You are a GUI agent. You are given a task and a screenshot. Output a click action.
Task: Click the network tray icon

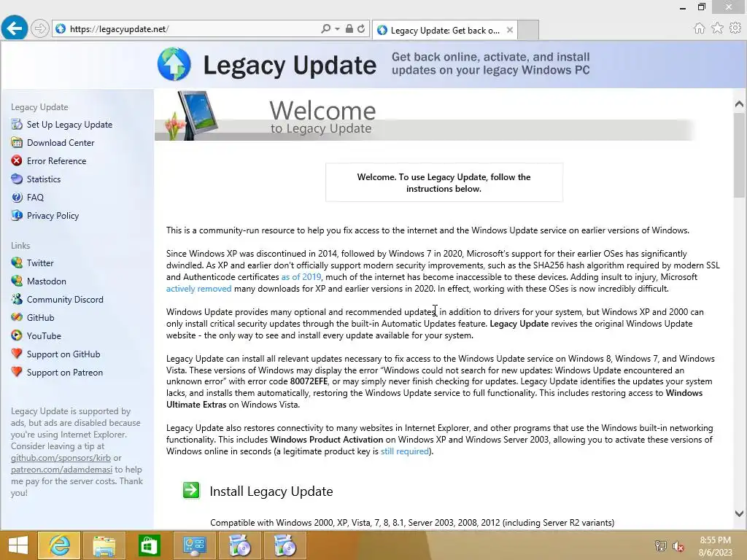coord(660,545)
